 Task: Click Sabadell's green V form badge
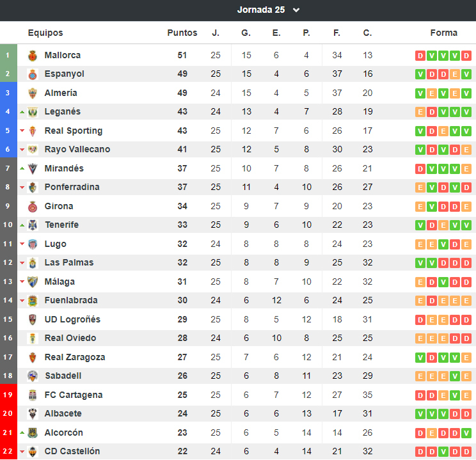point(455,376)
